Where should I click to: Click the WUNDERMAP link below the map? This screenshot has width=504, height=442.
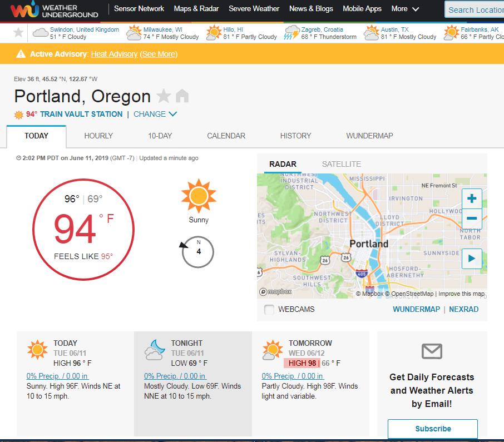(x=416, y=309)
